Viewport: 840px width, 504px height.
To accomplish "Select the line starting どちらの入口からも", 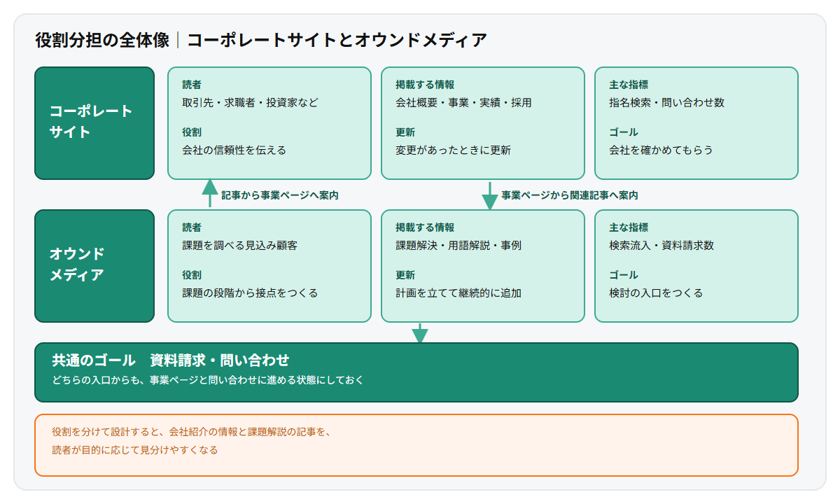I will pyautogui.click(x=208, y=380).
